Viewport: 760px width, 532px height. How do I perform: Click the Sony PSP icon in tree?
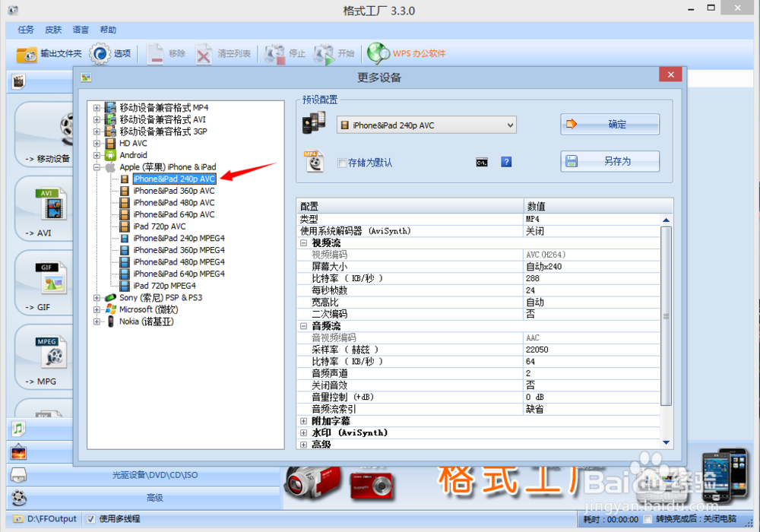pyautogui.click(x=110, y=297)
